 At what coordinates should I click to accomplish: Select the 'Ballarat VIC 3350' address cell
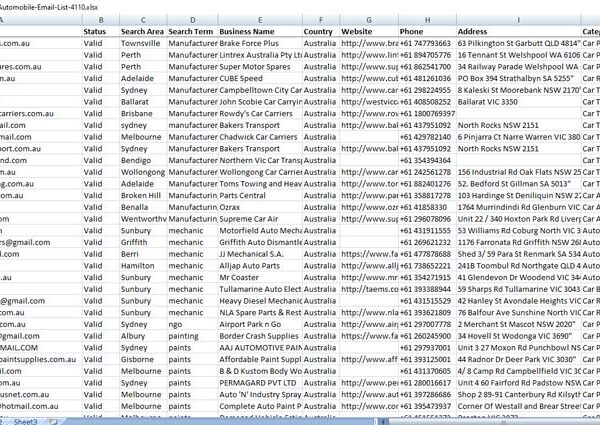(519, 102)
